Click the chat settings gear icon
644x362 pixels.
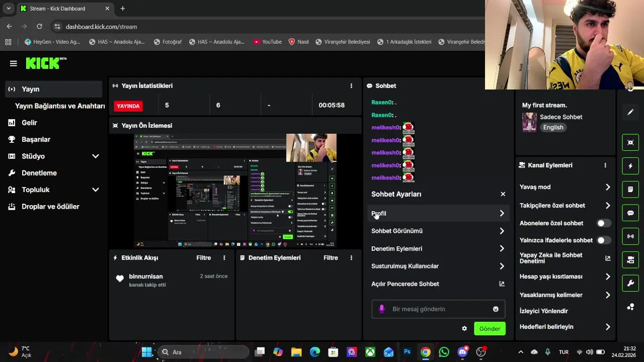click(464, 328)
